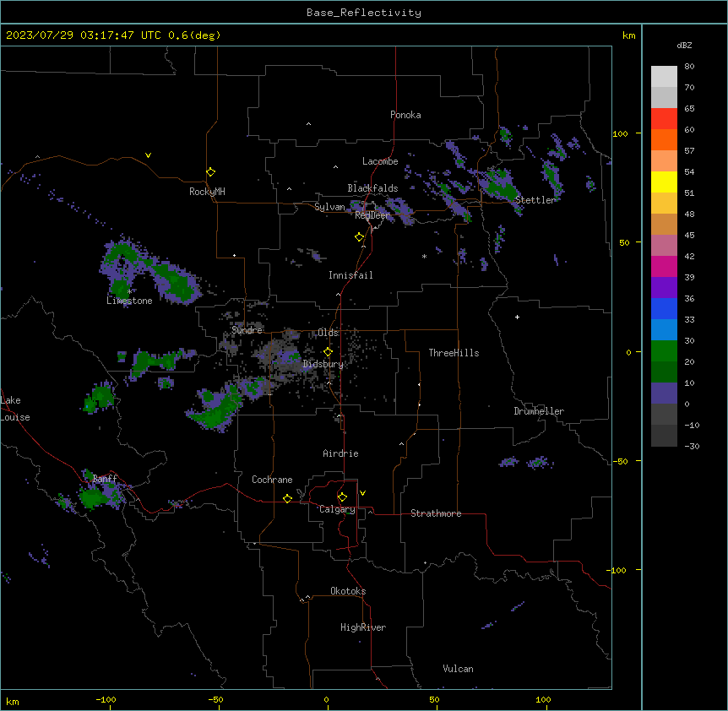
Task: Click the -50 tick on the bottom axis
Action: click(215, 700)
